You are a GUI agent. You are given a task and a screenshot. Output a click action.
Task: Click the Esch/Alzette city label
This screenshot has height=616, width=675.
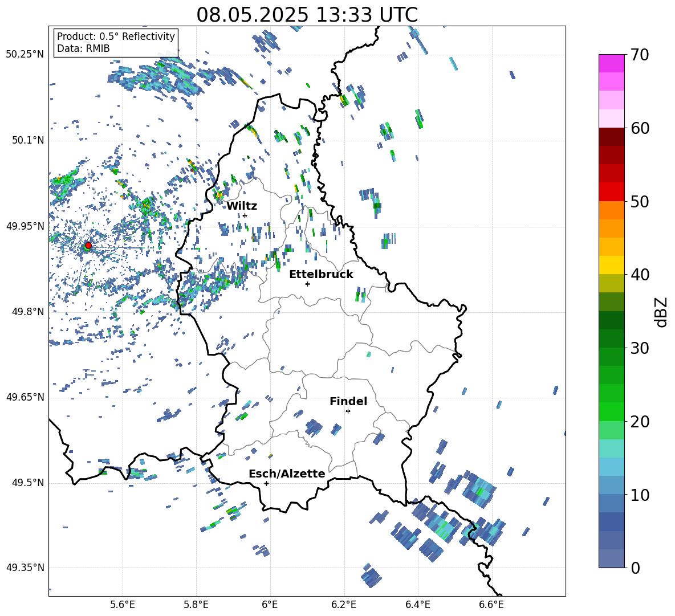pos(287,474)
